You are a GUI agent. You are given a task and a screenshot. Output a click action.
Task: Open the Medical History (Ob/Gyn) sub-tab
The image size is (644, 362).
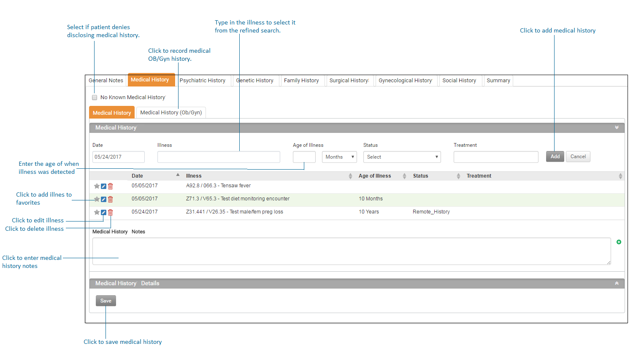coord(171,113)
